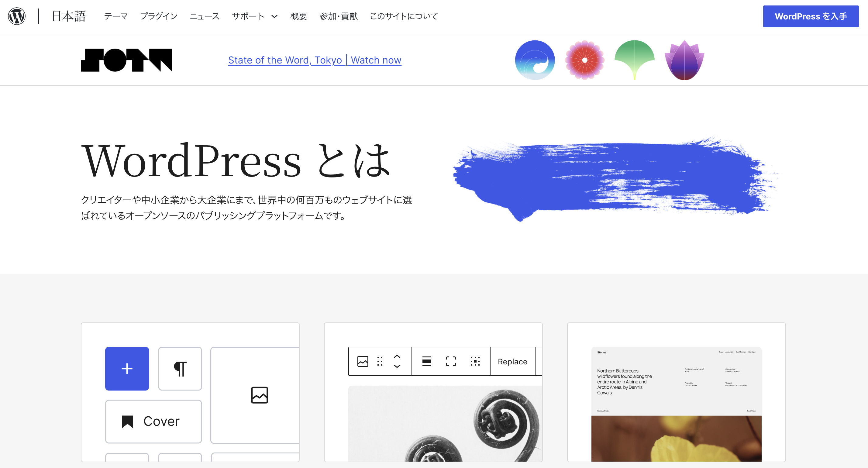Click the drag handle dots icon
The height and width of the screenshot is (468, 868).
pyautogui.click(x=380, y=362)
